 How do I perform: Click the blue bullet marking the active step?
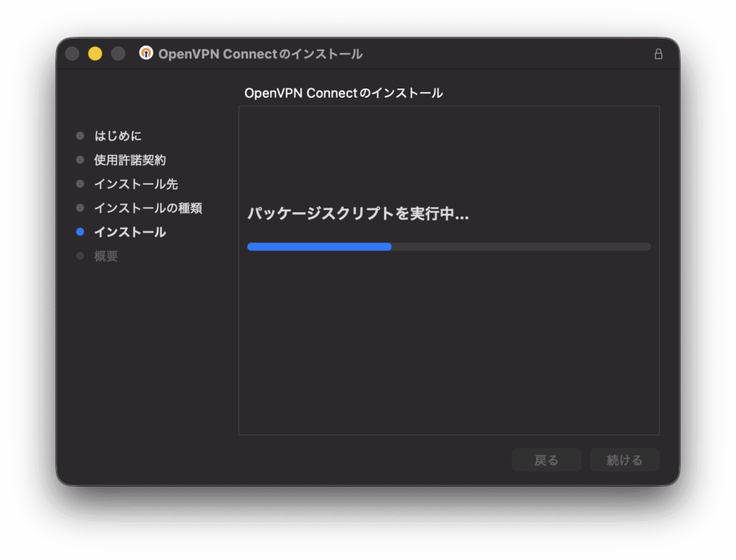[x=80, y=232]
